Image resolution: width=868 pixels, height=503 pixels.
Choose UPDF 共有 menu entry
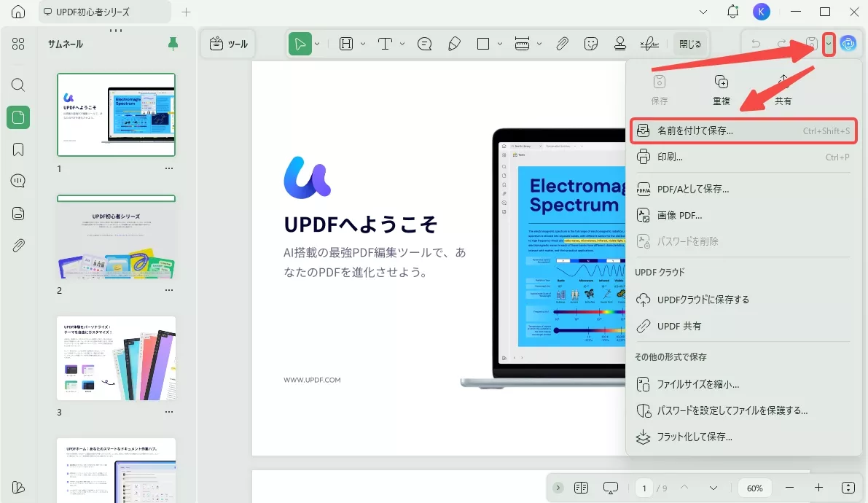click(743, 326)
